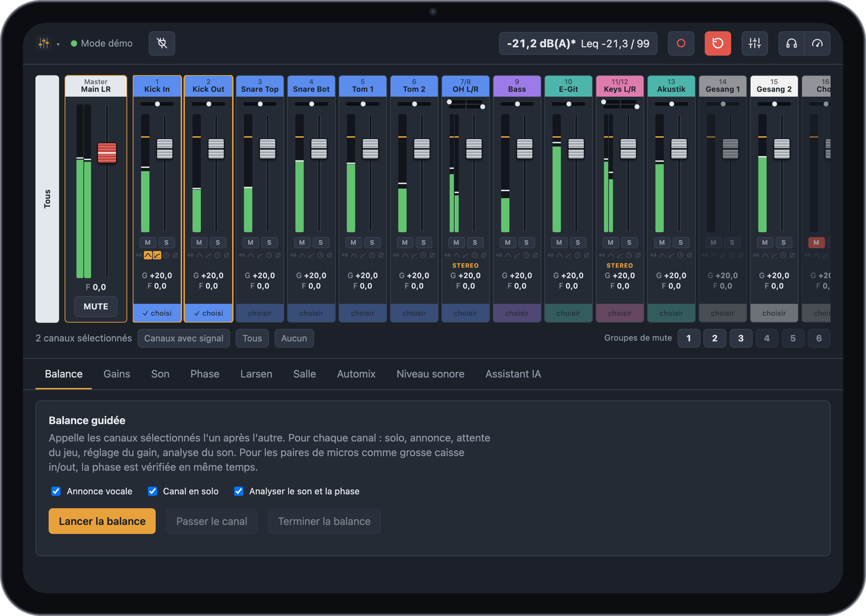Switch to the Gains tab
Screen dimensions: 866x616
tap(117, 374)
